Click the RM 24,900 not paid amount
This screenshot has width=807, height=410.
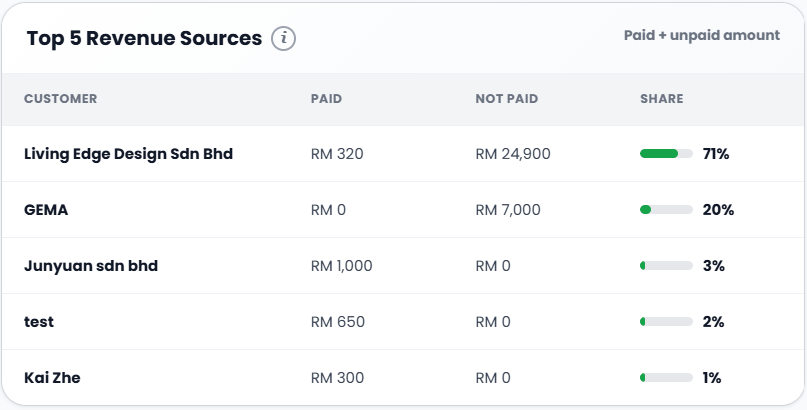tap(513, 154)
